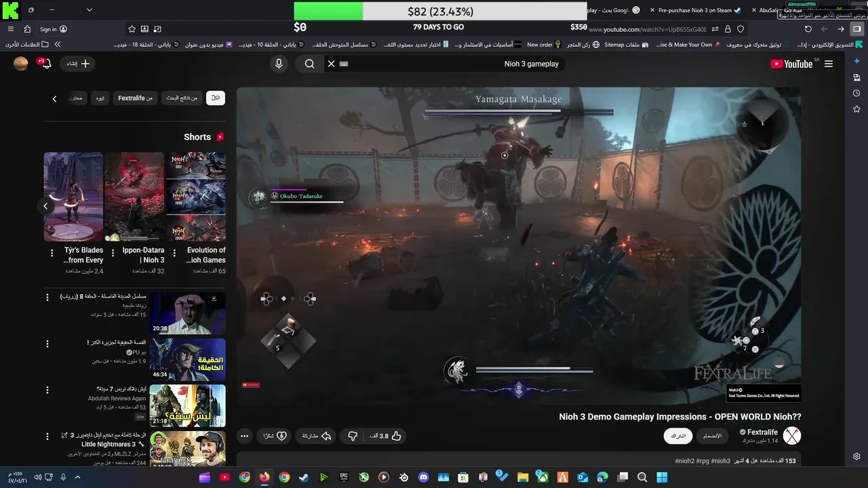Open options for the 20:38 video

[47, 297]
